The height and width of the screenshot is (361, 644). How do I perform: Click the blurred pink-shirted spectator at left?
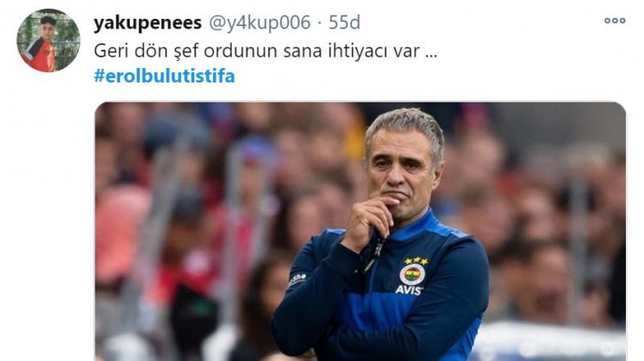point(119,235)
